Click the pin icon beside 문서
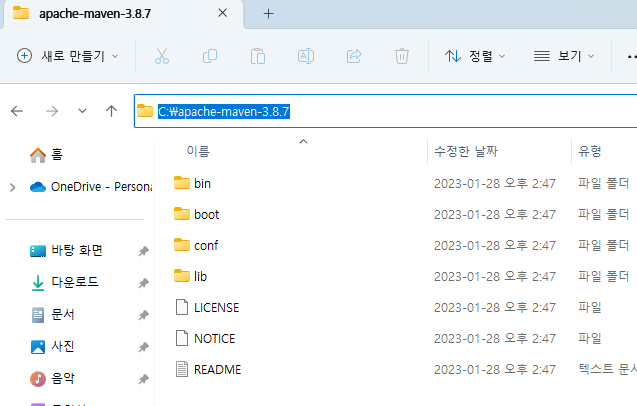The width and height of the screenshot is (637, 406). pos(143,315)
